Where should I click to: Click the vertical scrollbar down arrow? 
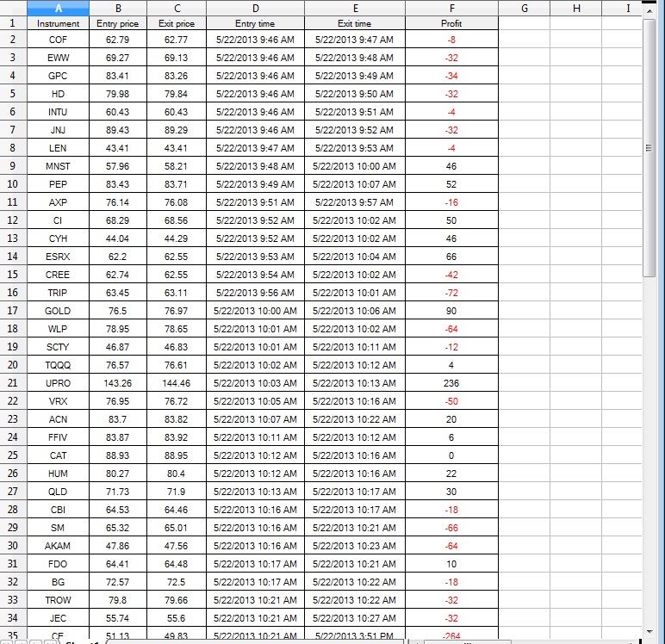point(649,632)
